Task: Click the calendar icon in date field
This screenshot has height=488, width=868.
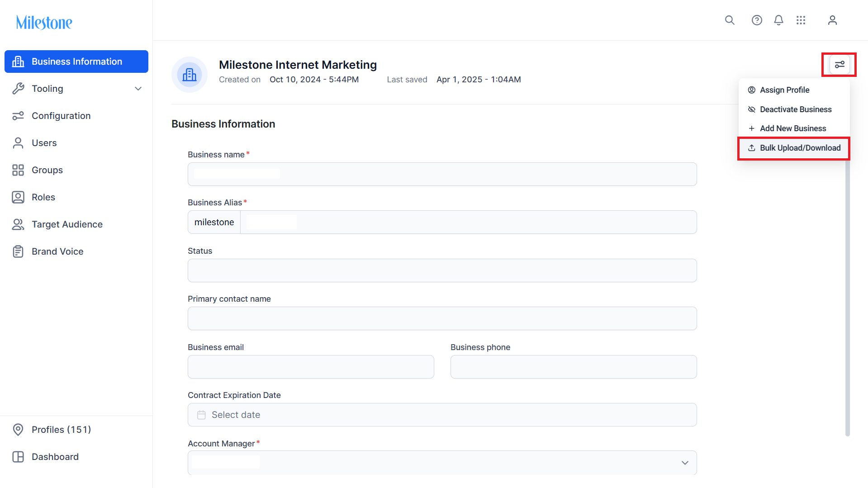Action: (201, 415)
